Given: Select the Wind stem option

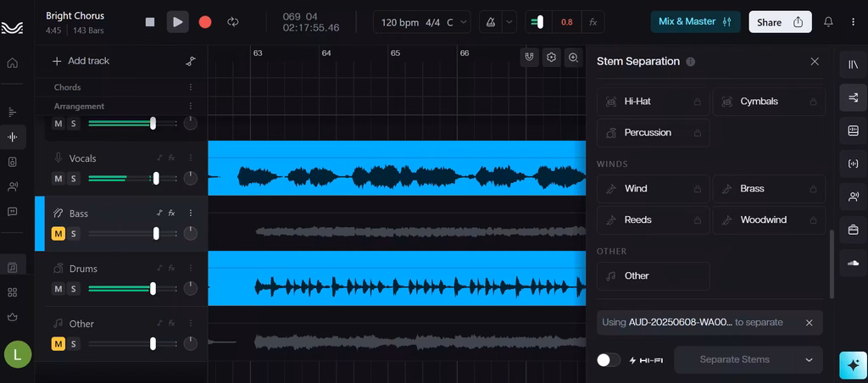Looking at the screenshot, I should pyautogui.click(x=654, y=189).
